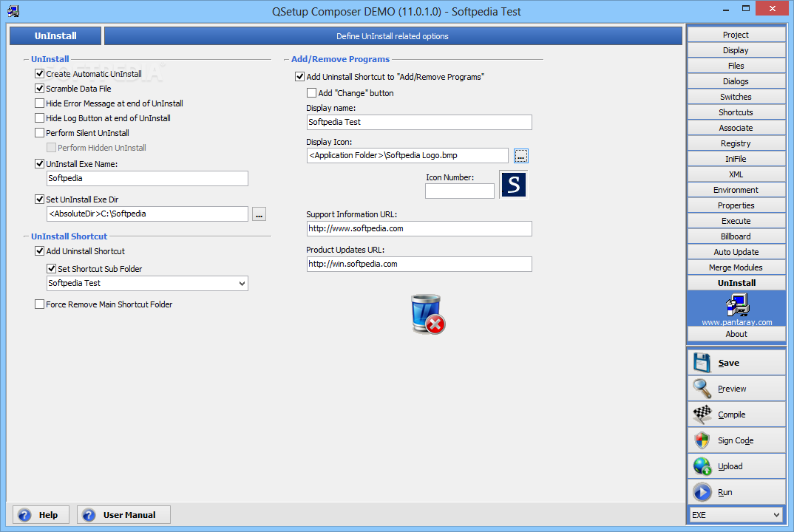Open the Dialogs section

point(736,81)
